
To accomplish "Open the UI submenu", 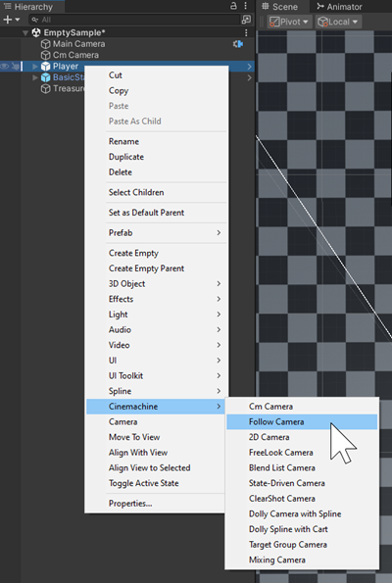I will [x=157, y=361].
